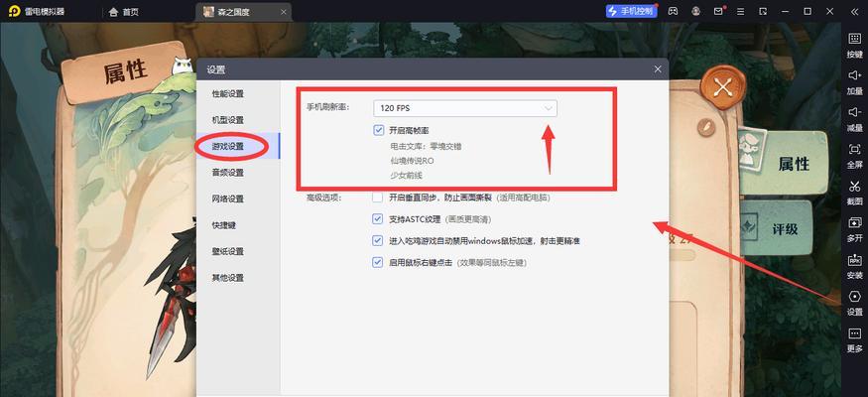This screenshot has width=868, height=397.
Task: Select the game's 属性 side tab
Action: coord(784,163)
